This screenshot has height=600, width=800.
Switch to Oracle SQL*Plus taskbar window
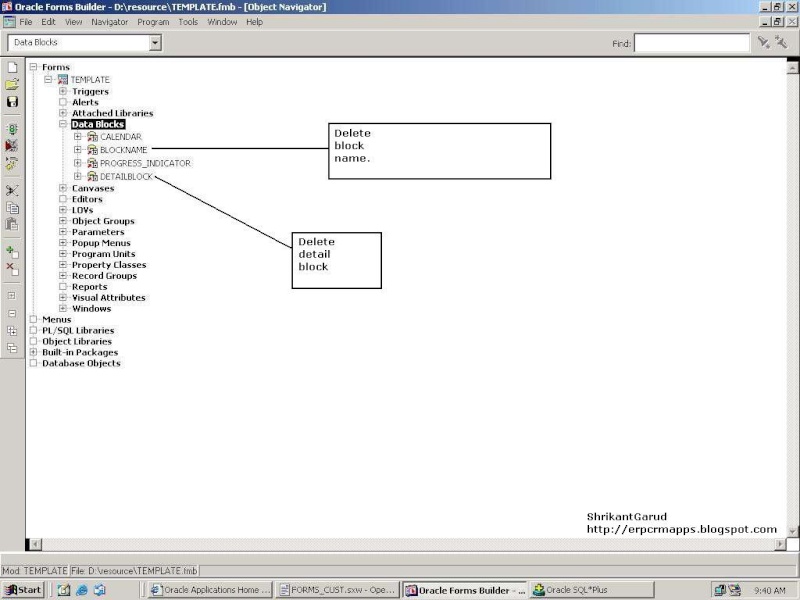(592, 590)
